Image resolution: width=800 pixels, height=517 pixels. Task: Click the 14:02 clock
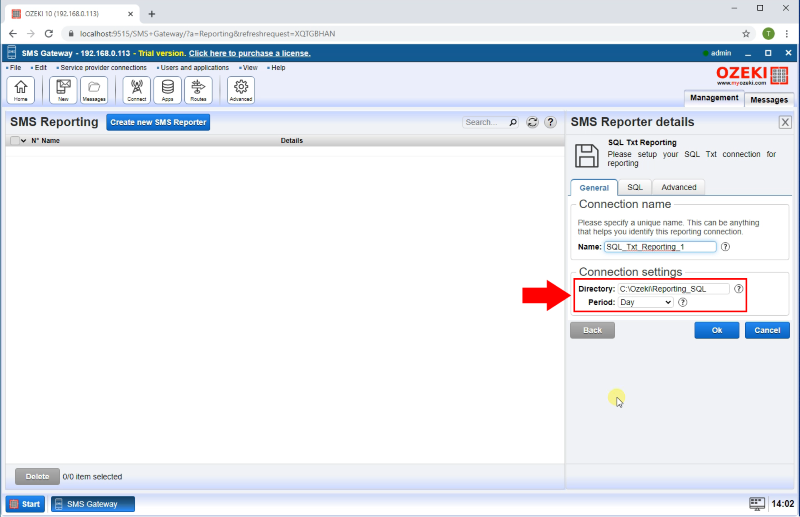[782, 504]
